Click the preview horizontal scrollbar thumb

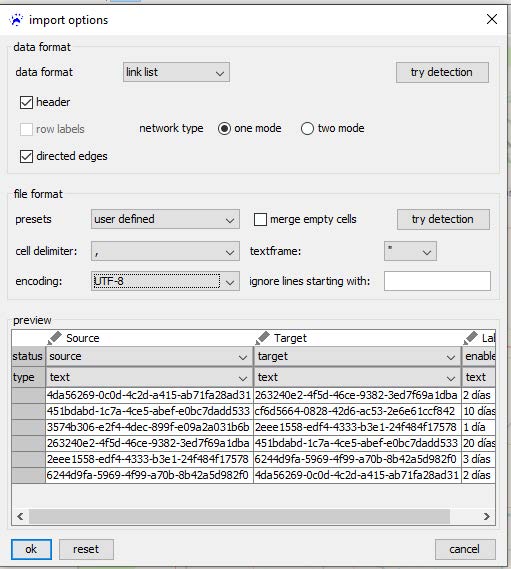240,516
